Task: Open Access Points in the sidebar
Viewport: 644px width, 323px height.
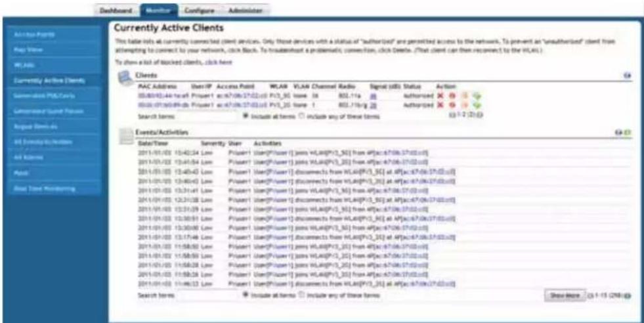Action: (x=54, y=35)
